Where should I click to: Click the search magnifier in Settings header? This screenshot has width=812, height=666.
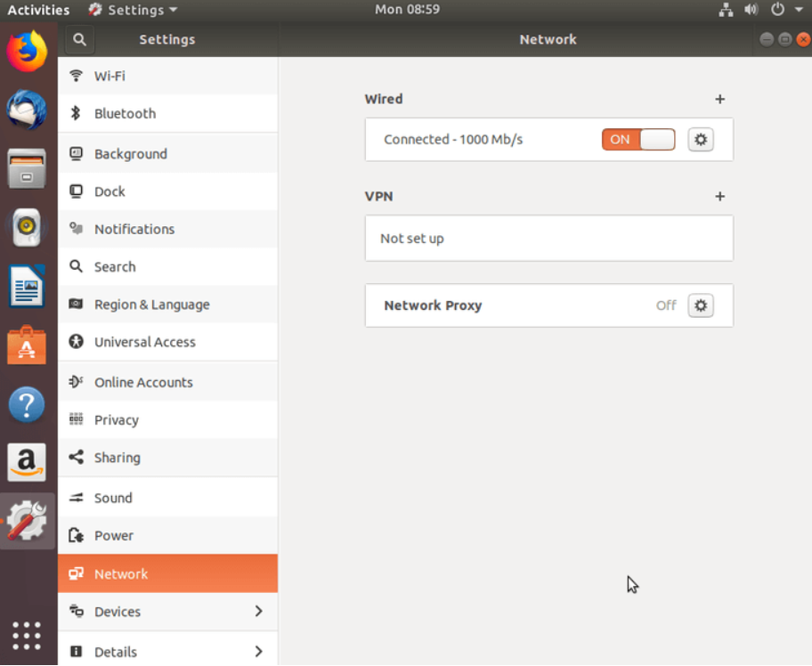click(79, 39)
